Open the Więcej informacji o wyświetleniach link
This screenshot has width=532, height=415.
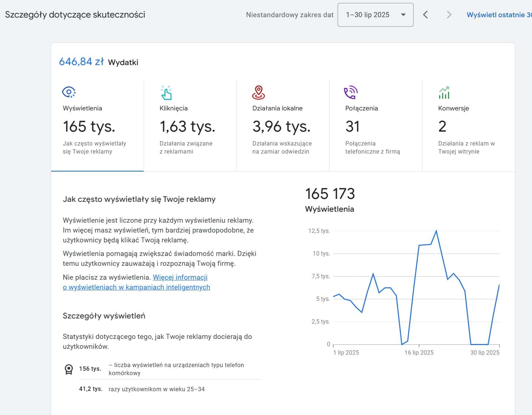click(180, 278)
